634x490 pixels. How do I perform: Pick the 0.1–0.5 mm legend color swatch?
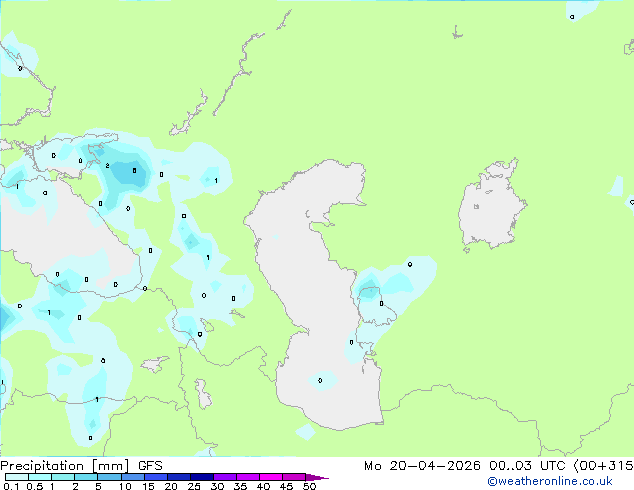click(x=17, y=477)
